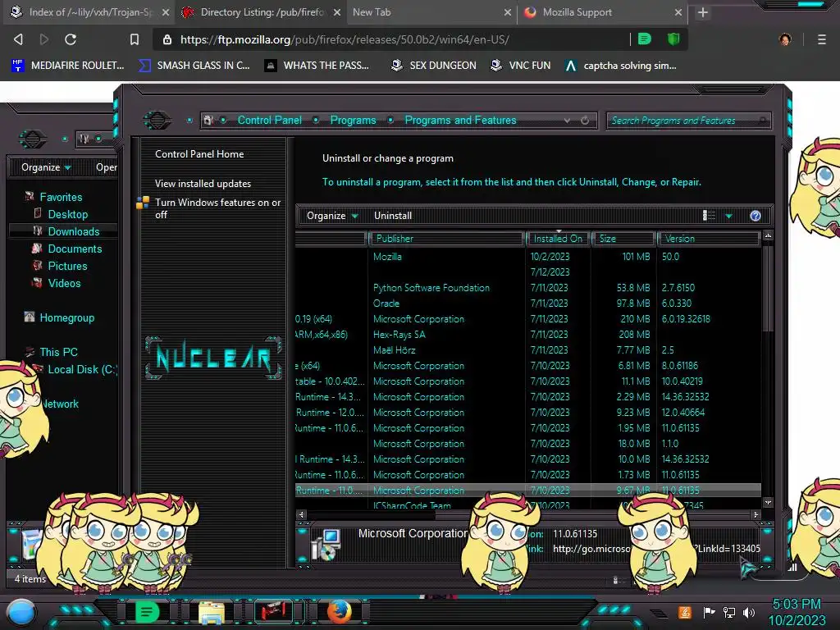Close the New Tab tab
The image size is (840, 630).
click(507, 12)
